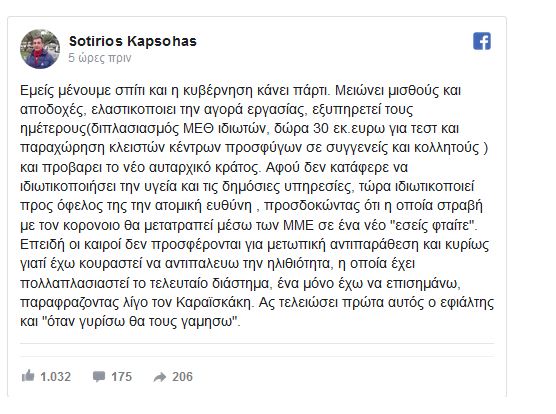View the 206 shares count
Viewport: 556px width, 414px height.
[182, 376]
